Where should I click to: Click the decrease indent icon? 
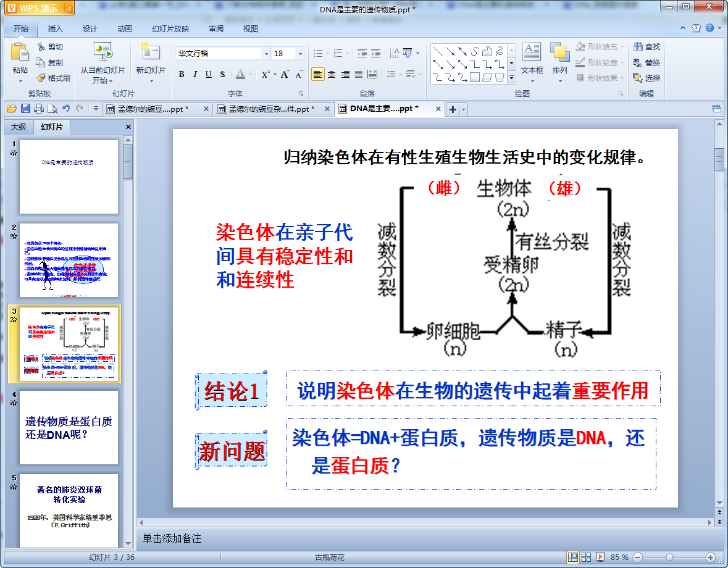[x=362, y=53]
